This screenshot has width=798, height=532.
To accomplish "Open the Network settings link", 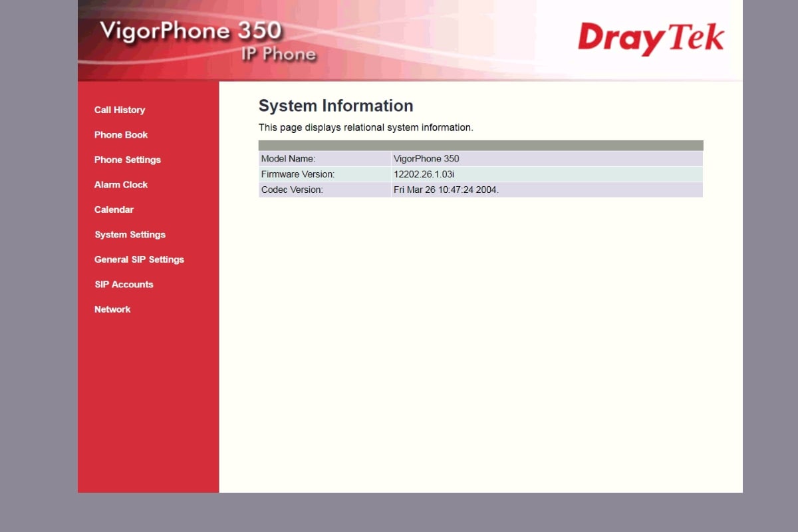I will click(x=112, y=309).
